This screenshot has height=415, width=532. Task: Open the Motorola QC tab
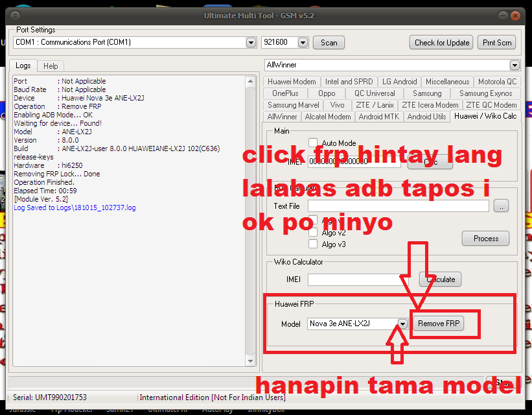pyautogui.click(x=497, y=82)
